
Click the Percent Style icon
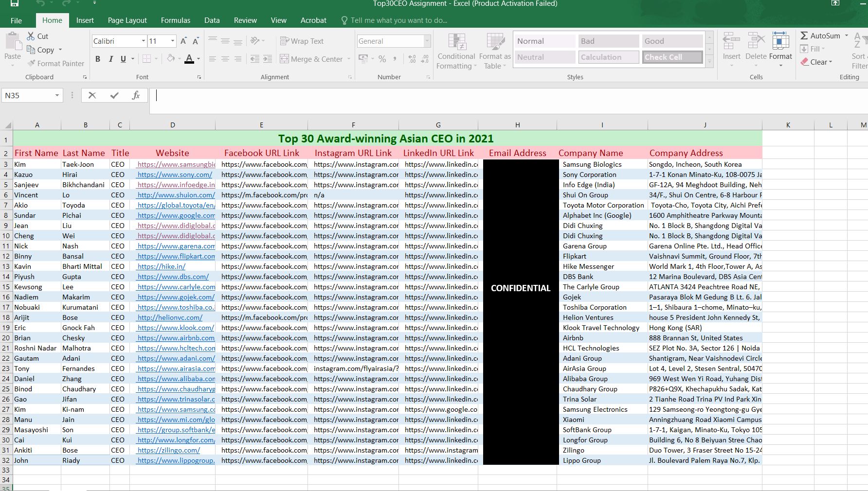[x=382, y=59]
